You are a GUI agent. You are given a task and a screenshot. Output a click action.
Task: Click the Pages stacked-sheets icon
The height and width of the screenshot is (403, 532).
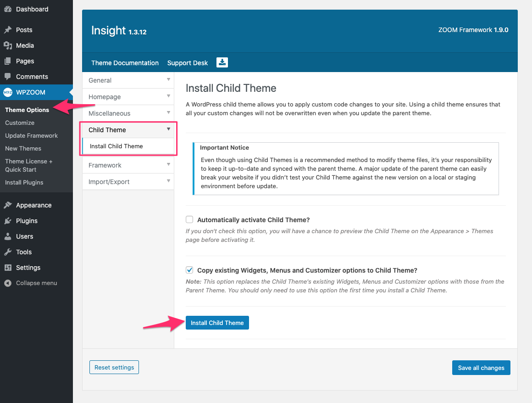click(x=8, y=61)
